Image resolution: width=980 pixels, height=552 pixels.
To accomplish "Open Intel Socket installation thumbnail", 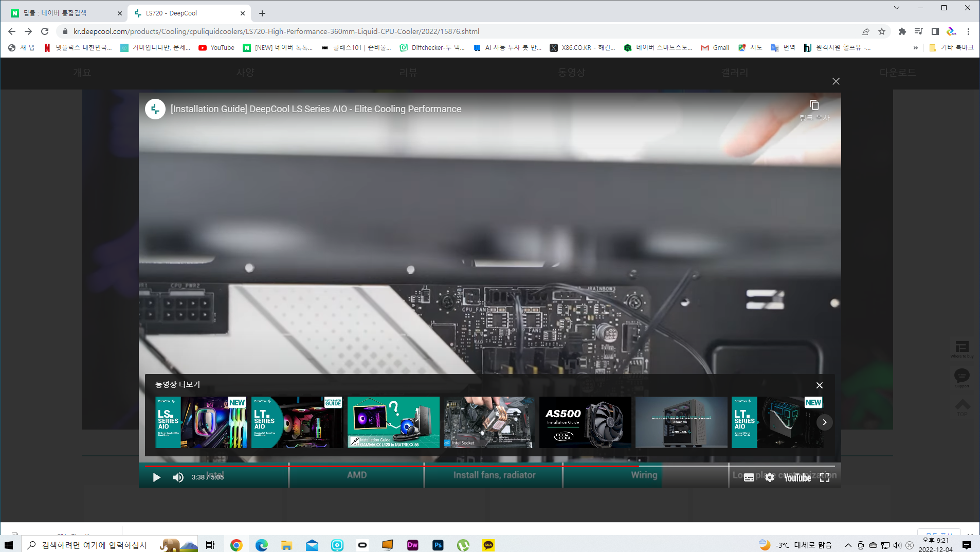I will pyautogui.click(x=489, y=422).
